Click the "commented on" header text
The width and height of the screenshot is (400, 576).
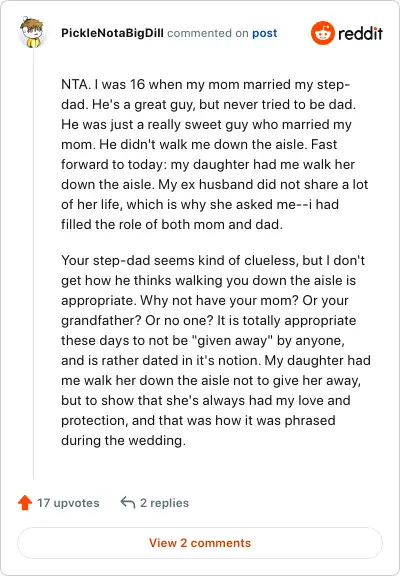[x=208, y=33]
